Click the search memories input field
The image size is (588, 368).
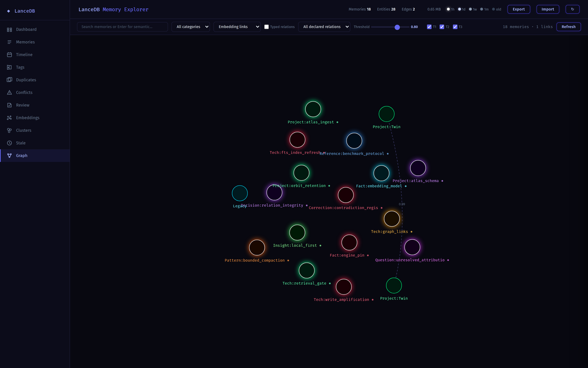tap(122, 26)
